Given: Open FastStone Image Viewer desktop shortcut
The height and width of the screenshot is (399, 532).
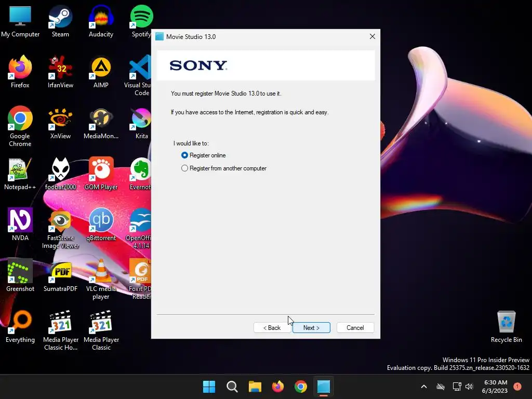Looking at the screenshot, I should pyautogui.click(x=60, y=229).
